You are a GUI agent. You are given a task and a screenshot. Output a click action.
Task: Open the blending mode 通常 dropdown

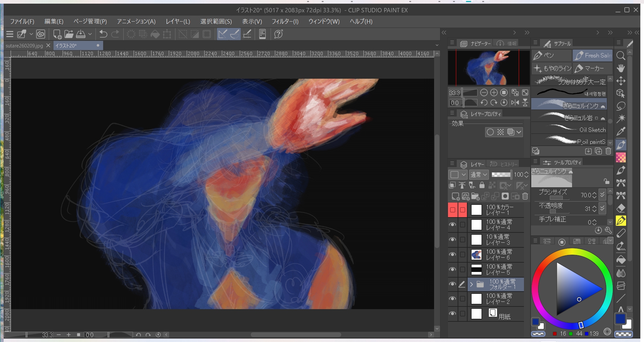(479, 175)
